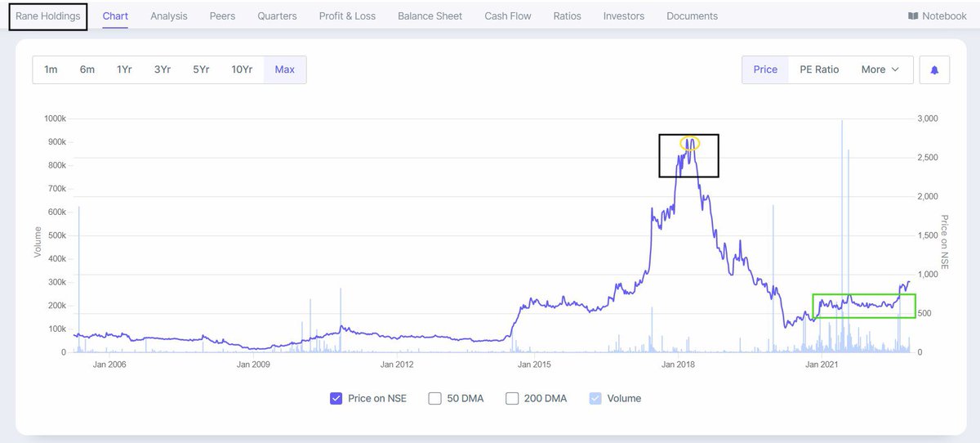Screen dimensions: 980x443
Task: Open the Quarters tab
Action: pyautogui.click(x=277, y=16)
